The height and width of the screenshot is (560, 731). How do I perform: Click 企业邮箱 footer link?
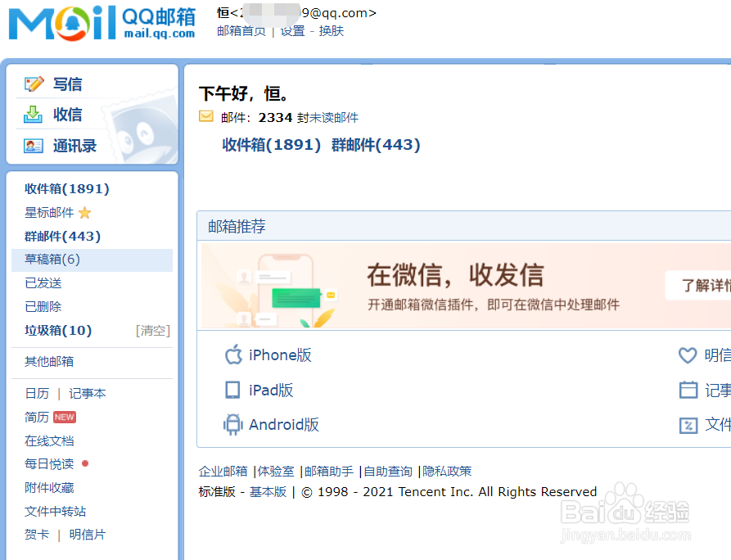(x=223, y=472)
